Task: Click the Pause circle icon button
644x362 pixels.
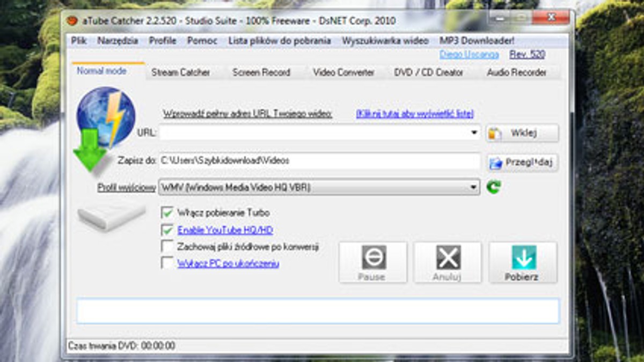Action: pyautogui.click(x=374, y=258)
